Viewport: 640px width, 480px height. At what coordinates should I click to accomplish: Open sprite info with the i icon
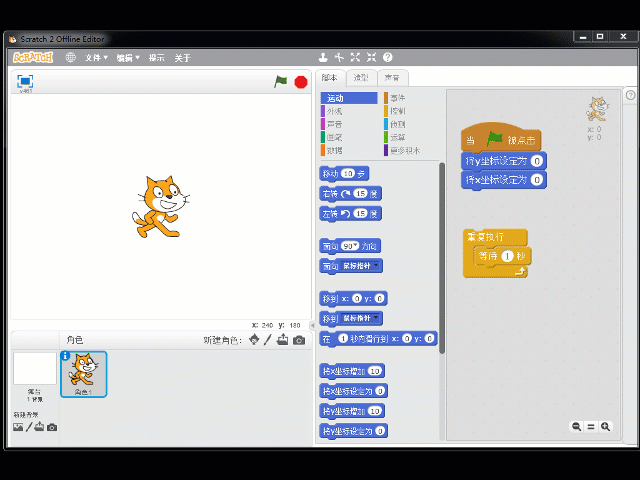(x=65, y=356)
